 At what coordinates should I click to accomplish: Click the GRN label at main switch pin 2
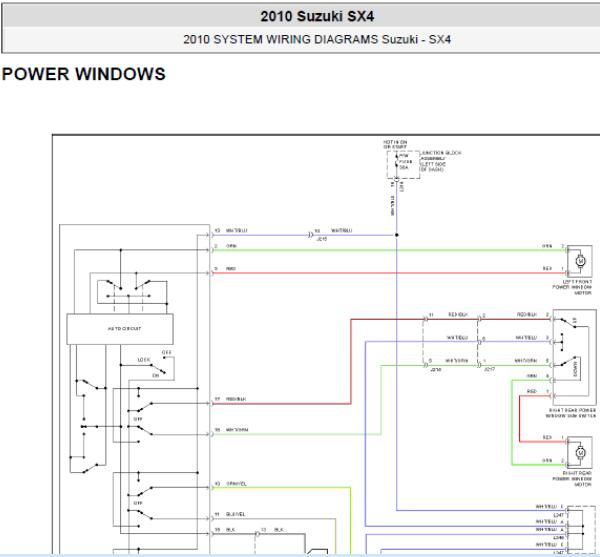point(232,246)
